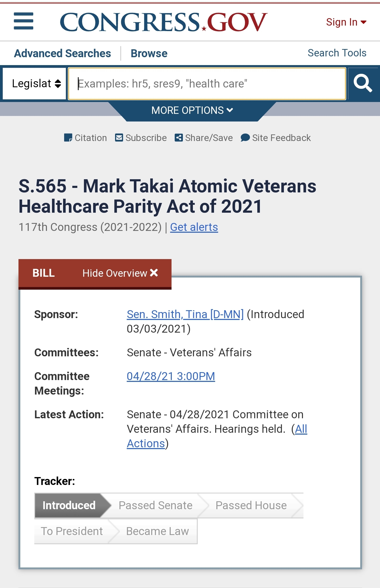380x588 pixels.
Task: Open the Sign In dropdown
Action: [346, 22]
